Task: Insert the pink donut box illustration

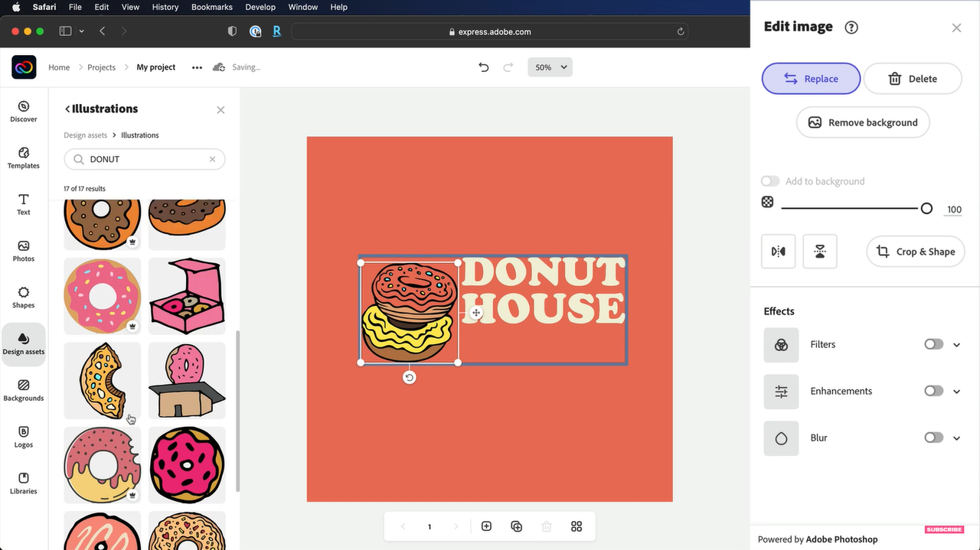Action: [x=187, y=296]
